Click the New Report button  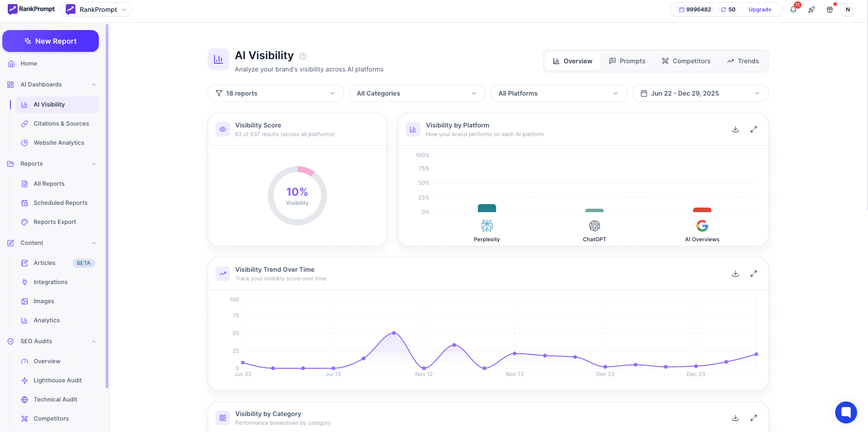point(51,41)
